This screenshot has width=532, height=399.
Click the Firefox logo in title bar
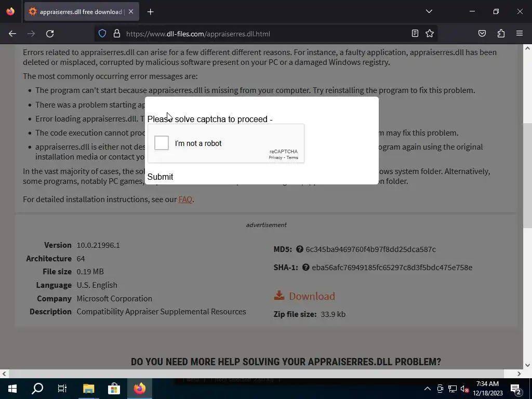pyautogui.click(x=10, y=11)
